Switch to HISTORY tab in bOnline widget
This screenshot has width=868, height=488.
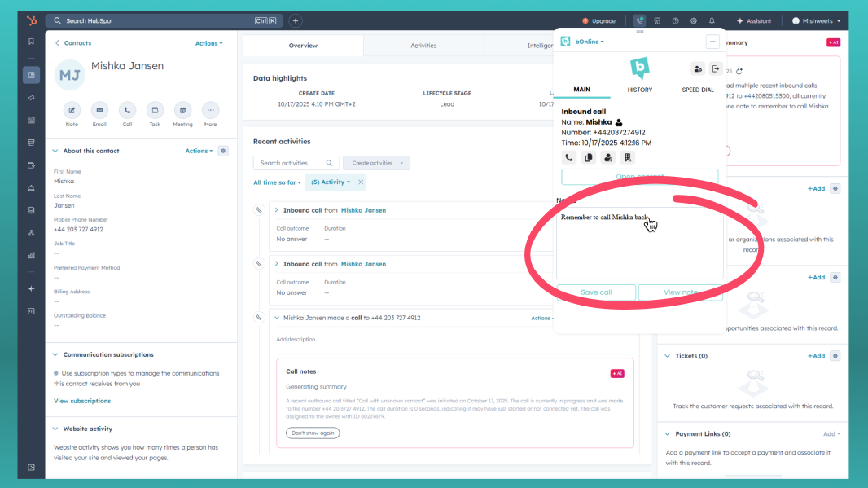coord(639,90)
